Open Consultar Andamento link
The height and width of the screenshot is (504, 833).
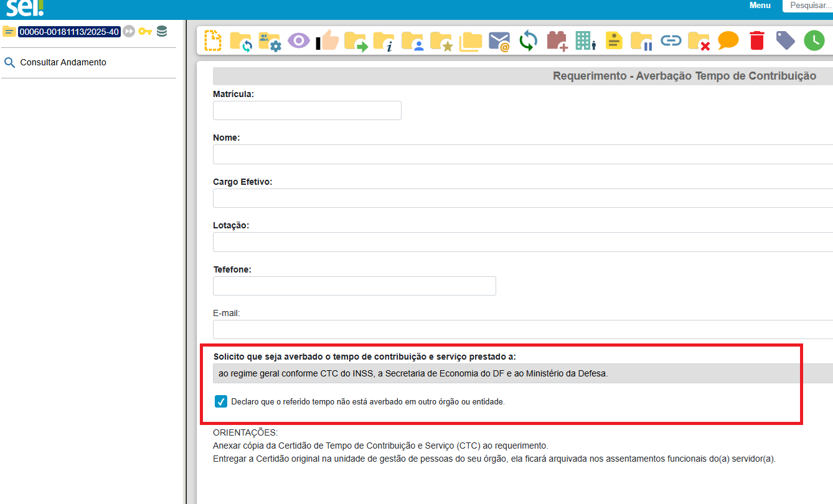[63, 62]
